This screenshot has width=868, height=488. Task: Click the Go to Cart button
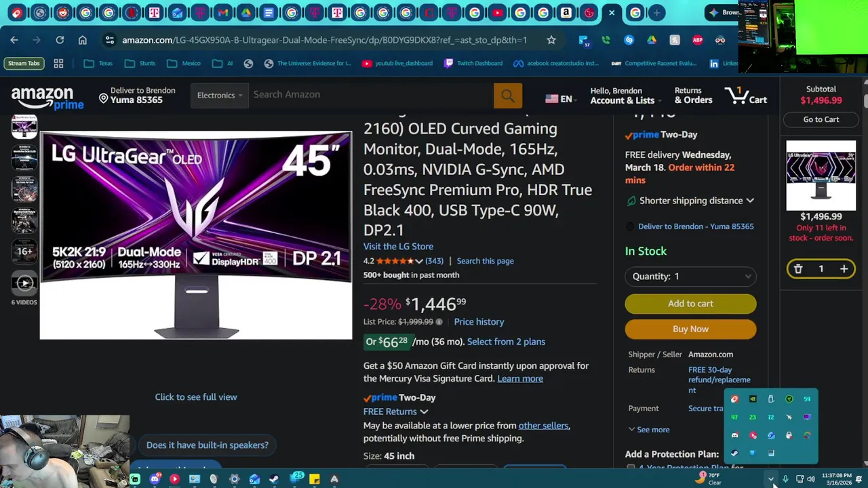(x=821, y=119)
